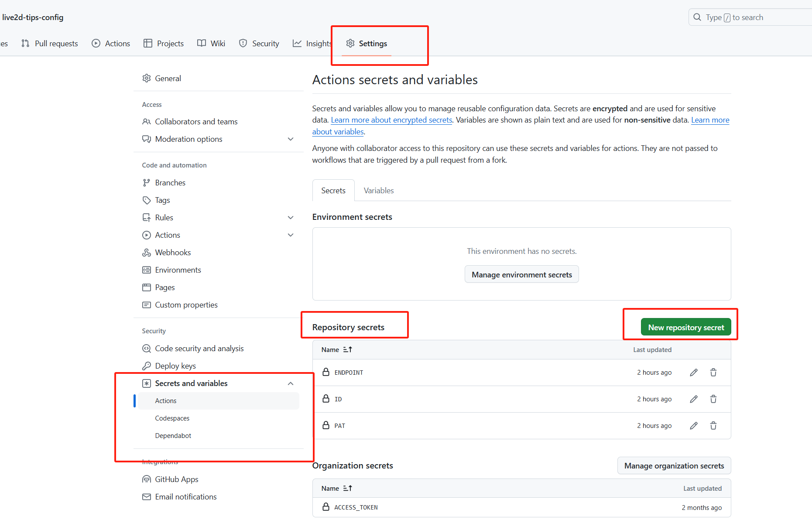Expand the Rules sidebar section

(291, 218)
